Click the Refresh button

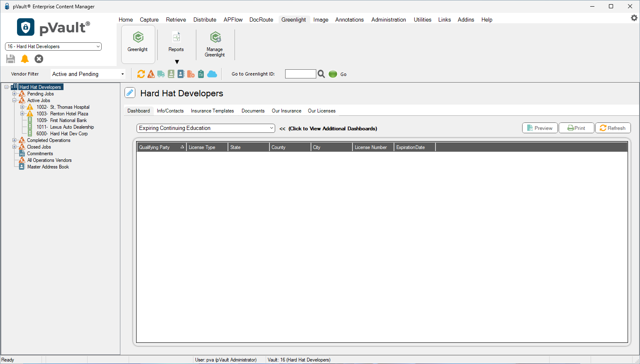click(x=613, y=128)
